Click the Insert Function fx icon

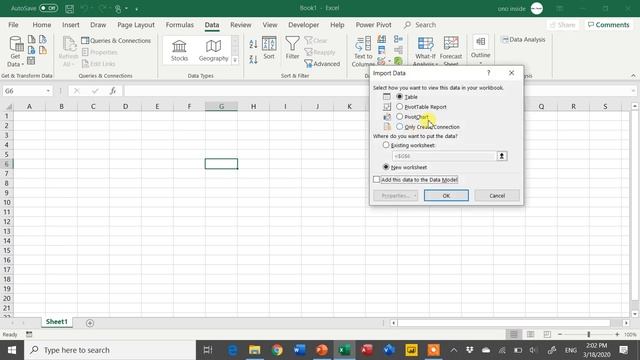[113, 91]
